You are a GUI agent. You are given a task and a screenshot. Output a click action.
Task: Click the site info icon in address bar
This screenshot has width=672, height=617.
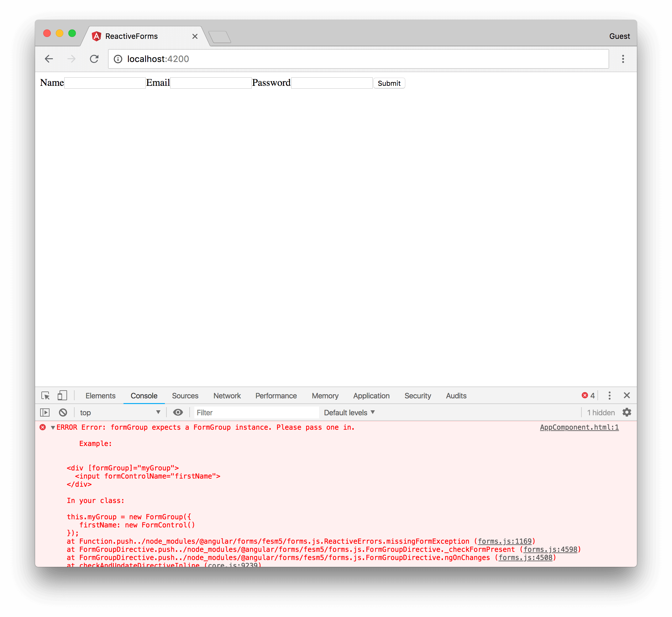tap(118, 59)
